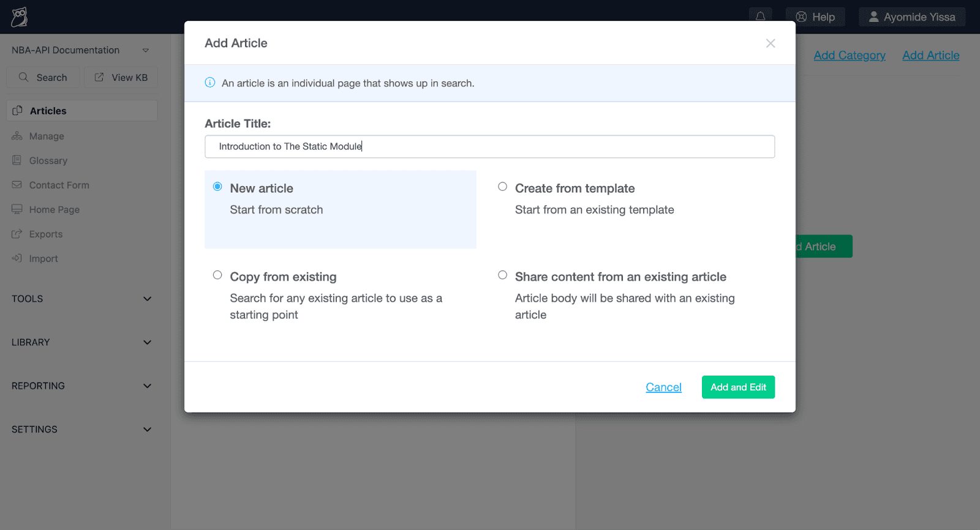This screenshot has width=980, height=530.
Task: Expand the REPORTING section chevron
Action: pyautogui.click(x=147, y=386)
